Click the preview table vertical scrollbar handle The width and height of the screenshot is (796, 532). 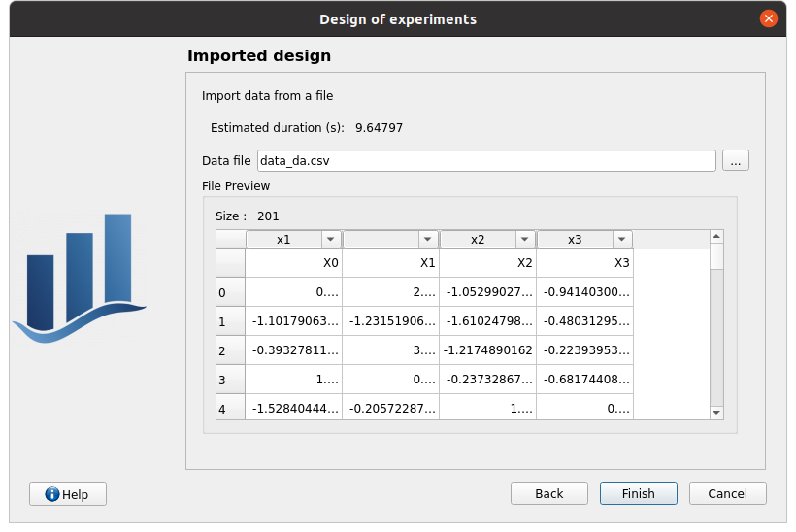coord(716,255)
